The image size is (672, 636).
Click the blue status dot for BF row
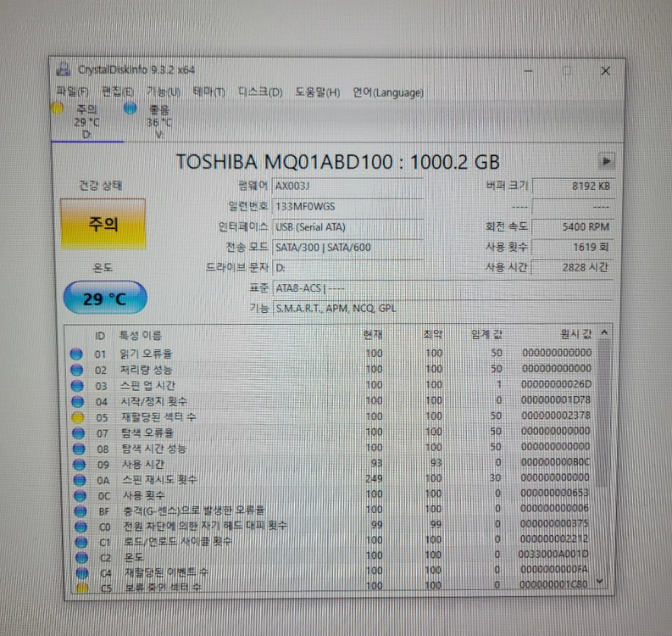[81, 511]
